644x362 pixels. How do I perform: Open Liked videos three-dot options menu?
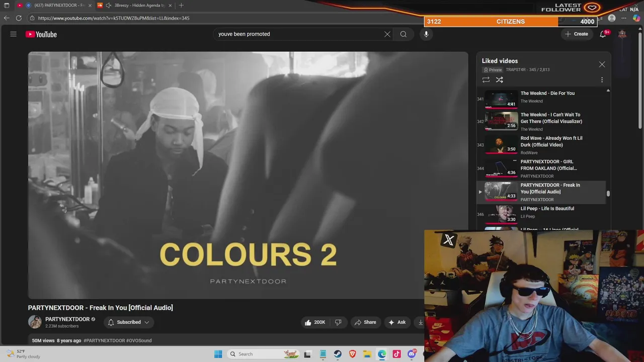[x=602, y=80]
